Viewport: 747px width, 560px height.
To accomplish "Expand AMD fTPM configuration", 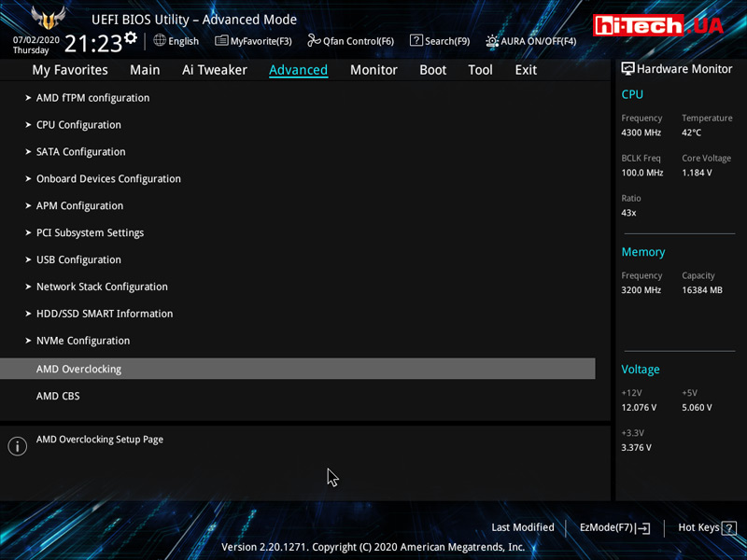I will tap(92, 98).
